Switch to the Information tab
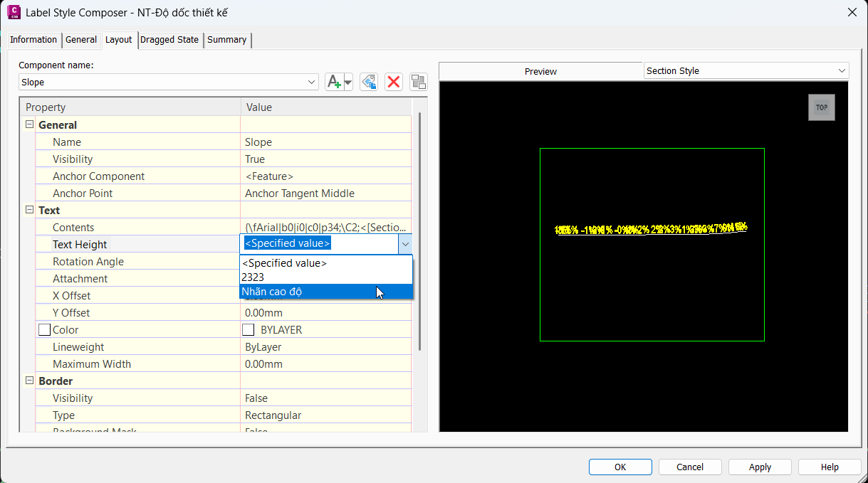868x483 pixels. click(33, 40)
